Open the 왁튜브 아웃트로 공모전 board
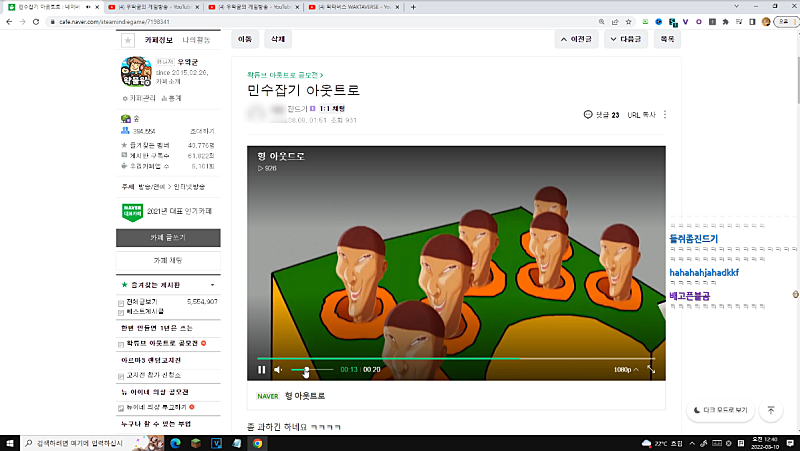 tap(162, 343)
